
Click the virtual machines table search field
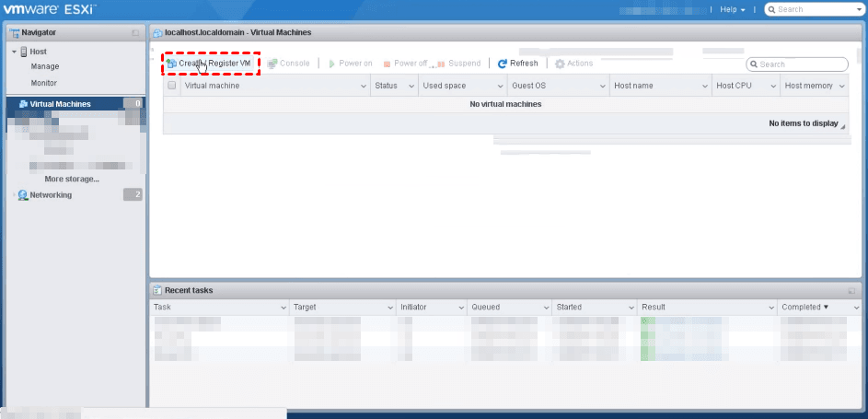pyautogui.click(x=797, y=64)
